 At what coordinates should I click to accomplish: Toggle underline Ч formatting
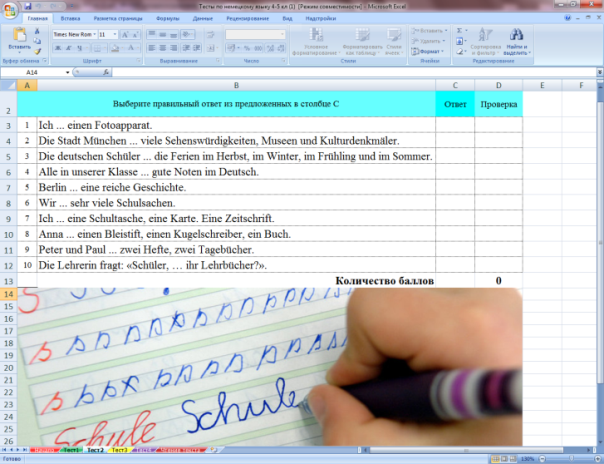79,48
